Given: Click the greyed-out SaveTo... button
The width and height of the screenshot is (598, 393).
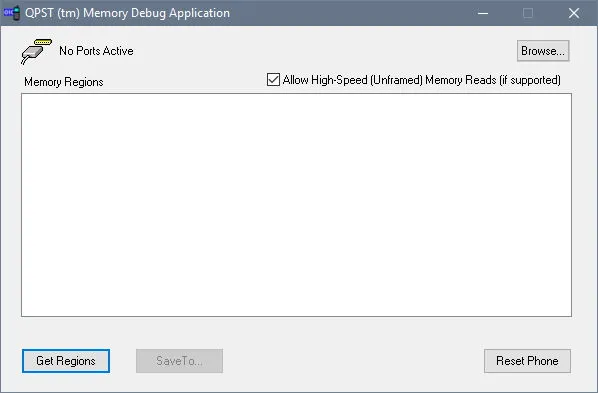Looking at the screenshot, I should pos(180,361).
